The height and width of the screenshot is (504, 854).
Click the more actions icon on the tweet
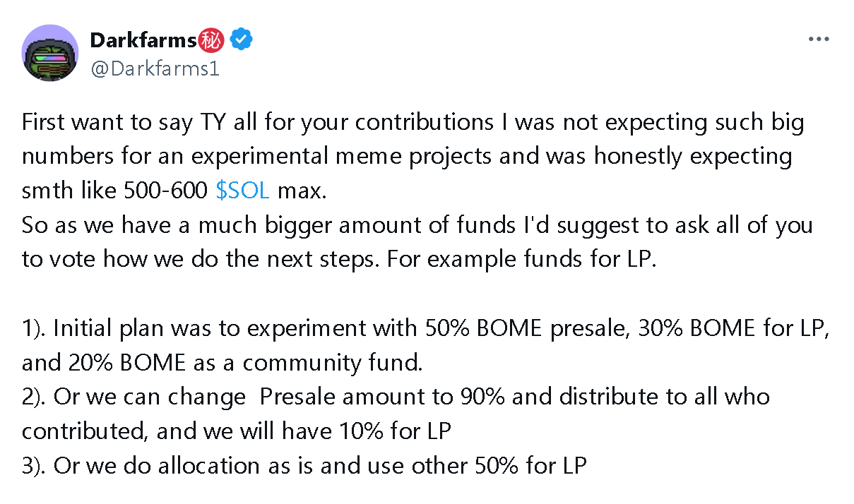coord(818,39)
